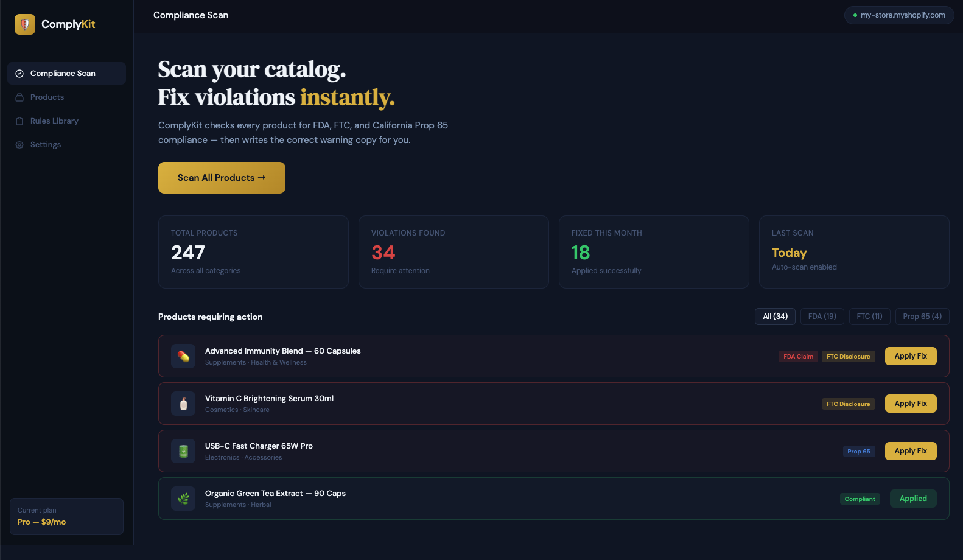Click 'Across all categories' label
This screenshot has width=963, height=560.
(206, 271)
